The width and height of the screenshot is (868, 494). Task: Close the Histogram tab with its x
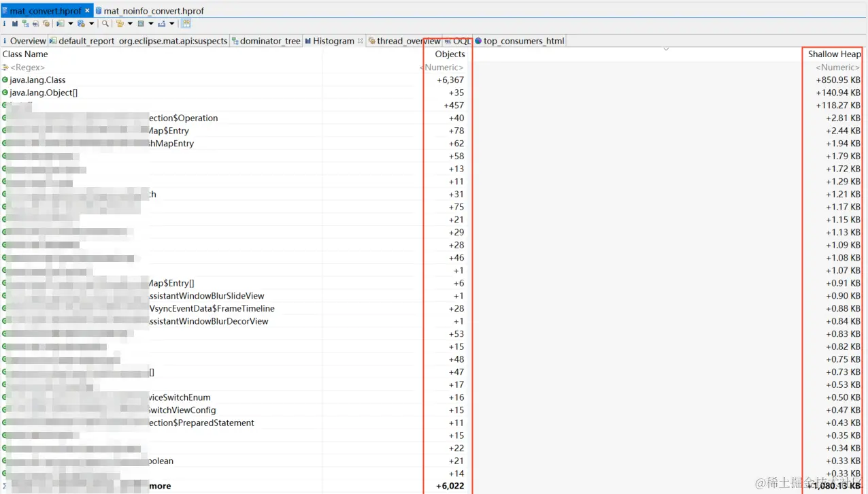tap(361, 41)
